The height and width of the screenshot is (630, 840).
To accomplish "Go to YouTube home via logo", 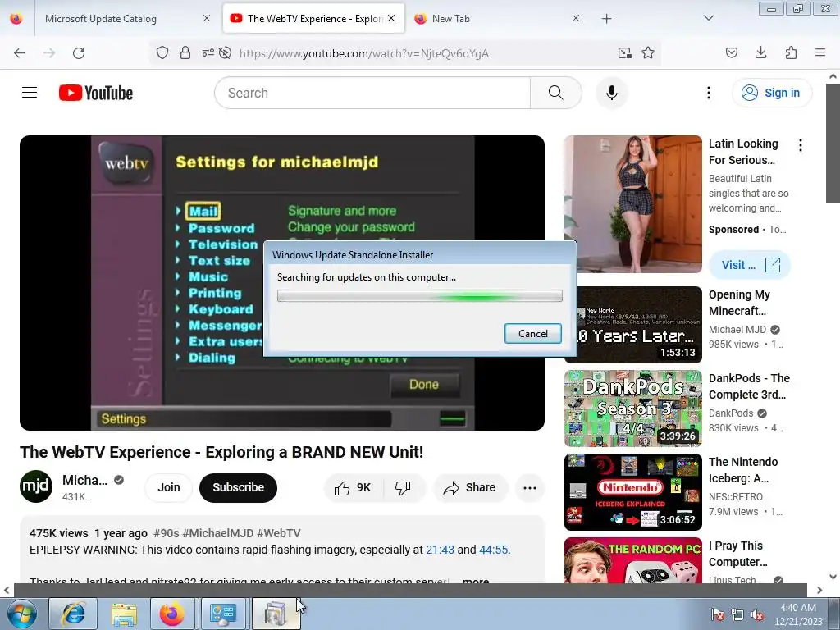I will [96, 93].
